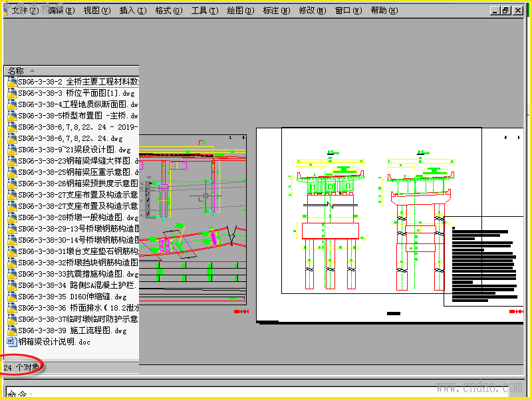
Task: Click the dwg icon for SBG6-3-38-5桥型布置图
Action: pyautogui.click(x=12, y=116)
